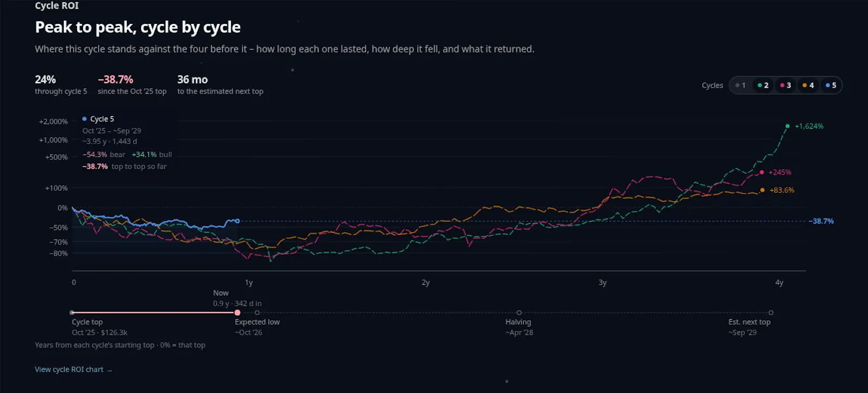Click the Cycle 5 tooltip title

pos(102,119)
